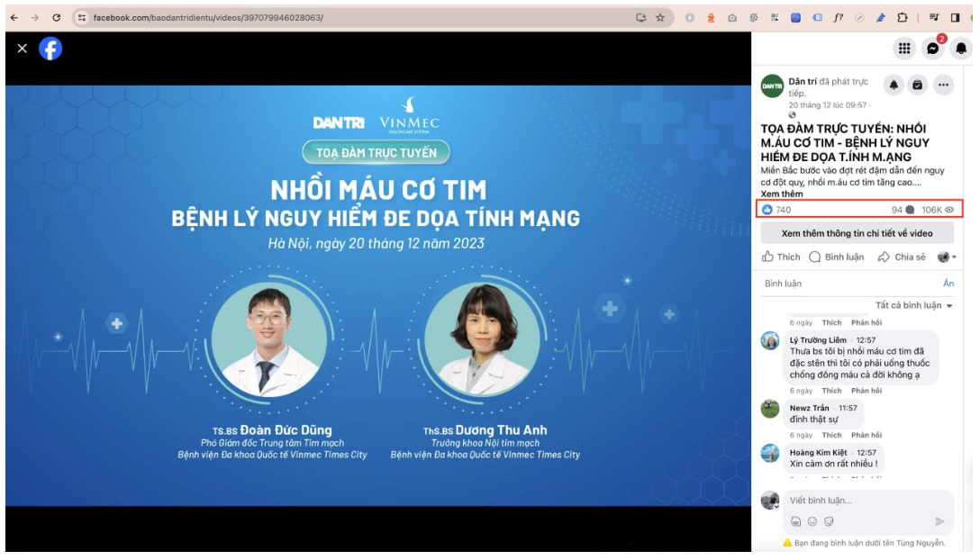Save the video with the bookmark icon
This screenshot has height=560, width=980.
[918, 85]
